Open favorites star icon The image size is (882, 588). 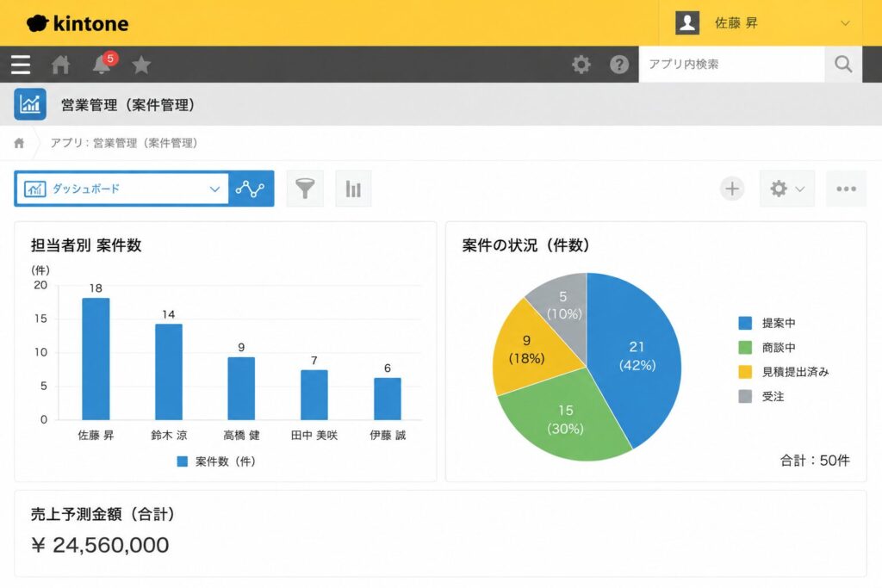tap(141, 65)
